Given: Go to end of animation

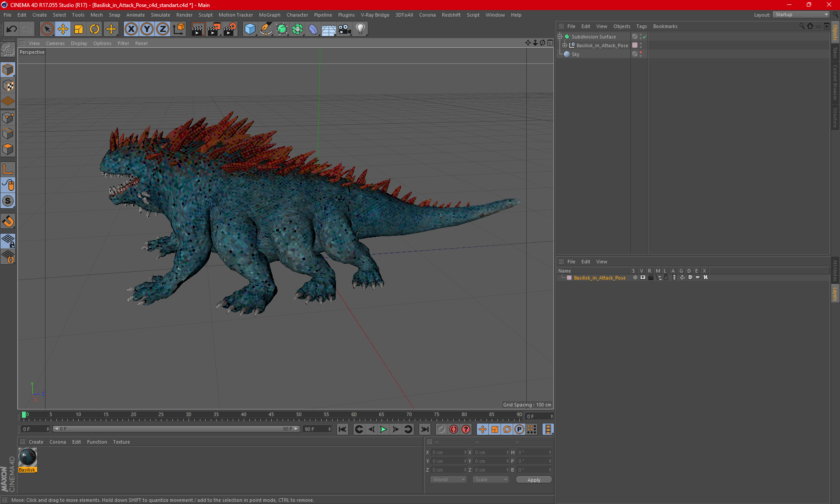Looking at the screenshot, I should coord(424,429).
